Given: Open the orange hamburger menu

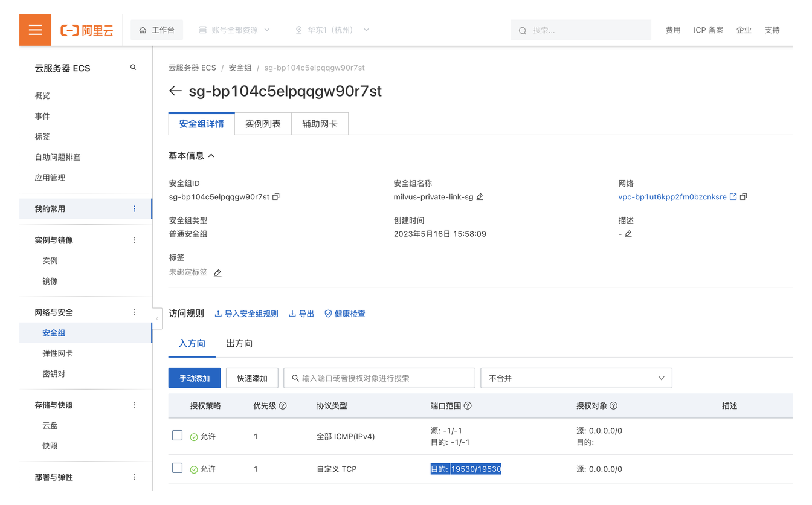Looking at the screenshot, I should (35, 30).
